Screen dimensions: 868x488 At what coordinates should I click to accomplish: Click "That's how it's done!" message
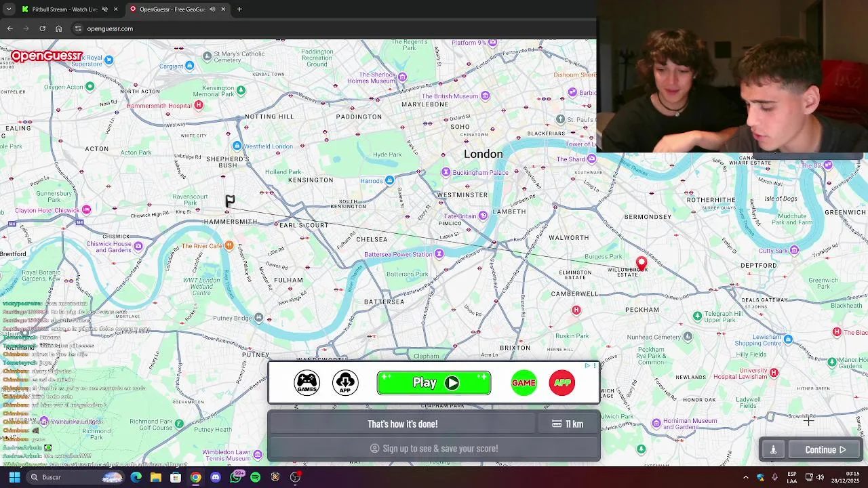pos(403,424)
